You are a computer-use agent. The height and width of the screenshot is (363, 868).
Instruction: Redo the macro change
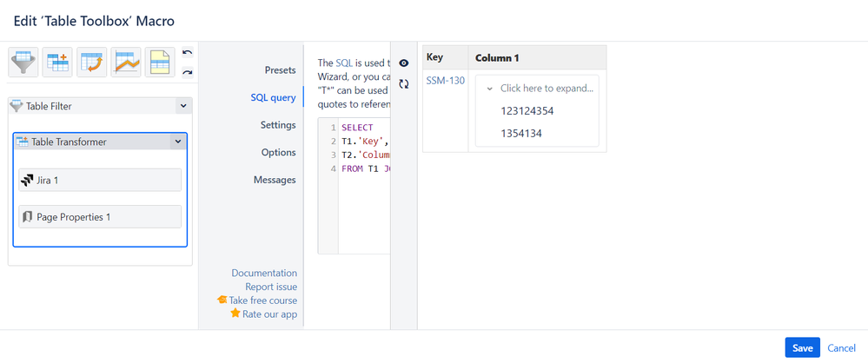[x=188, y=72]
